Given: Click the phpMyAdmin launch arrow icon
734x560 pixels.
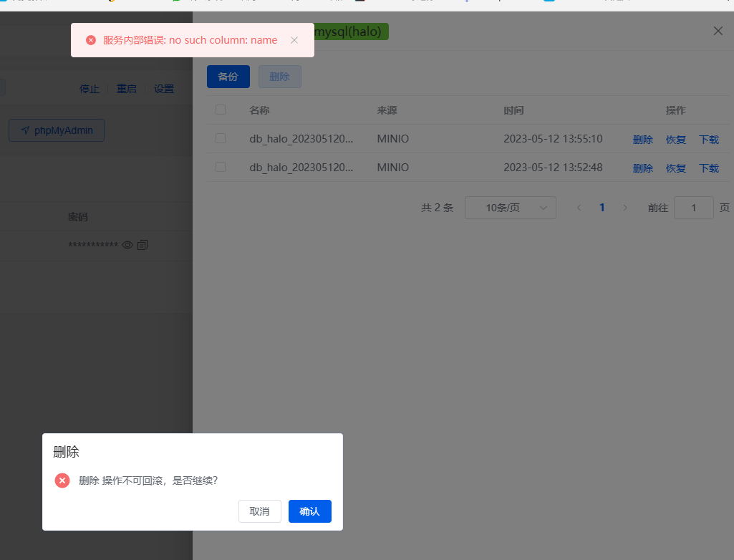Looking at the screenshot, I should [x=25, y=130].
